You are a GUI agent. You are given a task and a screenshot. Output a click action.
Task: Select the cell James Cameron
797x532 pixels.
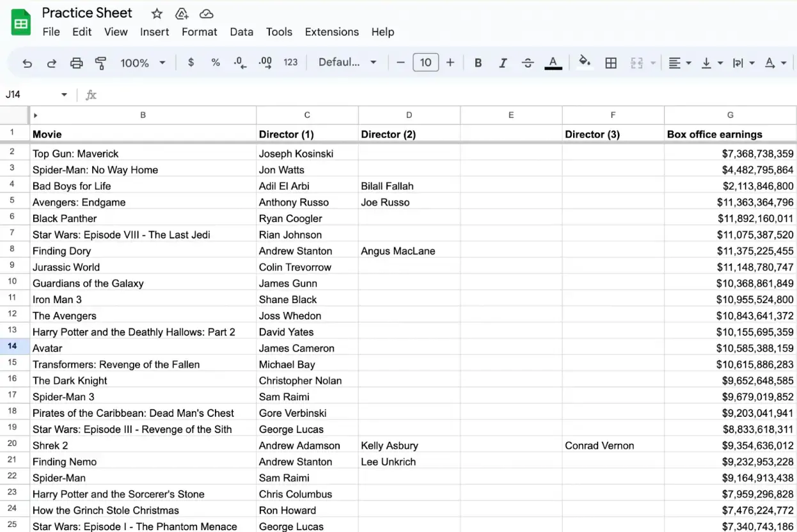pyautogui.click(x=307, y=348)
